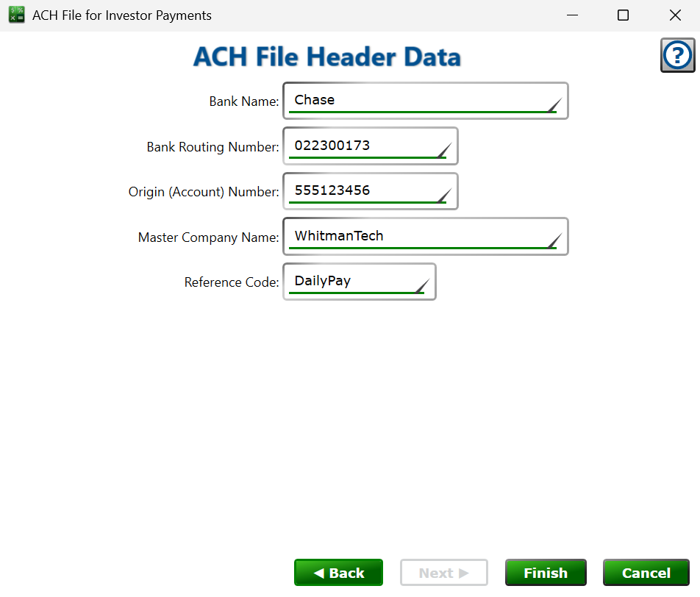Click the Origin (Account) Number field
Screen dimensions: 700x597
click(371, 191)
